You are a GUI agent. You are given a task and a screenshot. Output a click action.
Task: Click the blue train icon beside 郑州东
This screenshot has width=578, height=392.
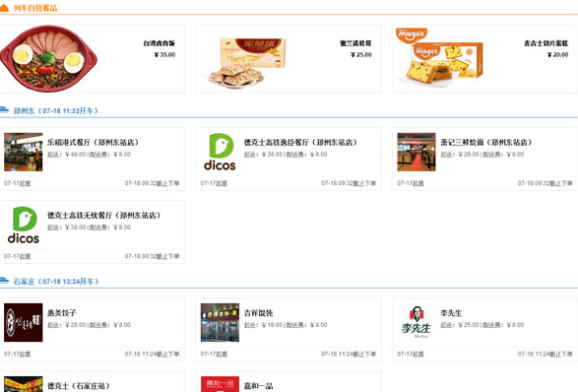click(4, 110)
